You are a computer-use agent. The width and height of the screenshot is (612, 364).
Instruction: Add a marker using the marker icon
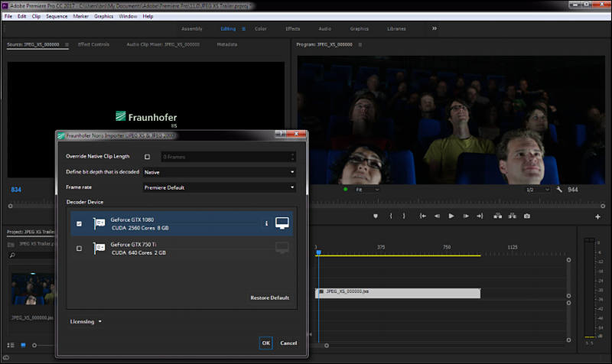tap(376, 216)
